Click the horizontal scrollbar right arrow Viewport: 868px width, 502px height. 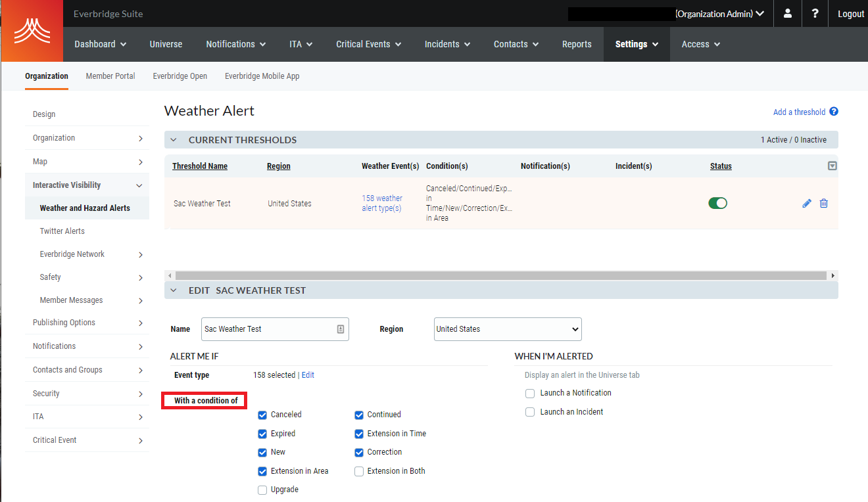tap(833, 276)
